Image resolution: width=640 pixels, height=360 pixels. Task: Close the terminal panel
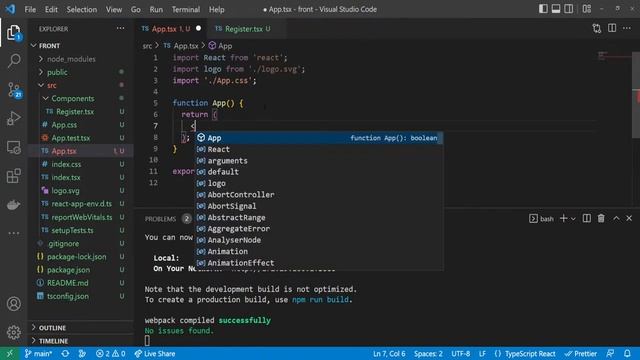(629, 218)
